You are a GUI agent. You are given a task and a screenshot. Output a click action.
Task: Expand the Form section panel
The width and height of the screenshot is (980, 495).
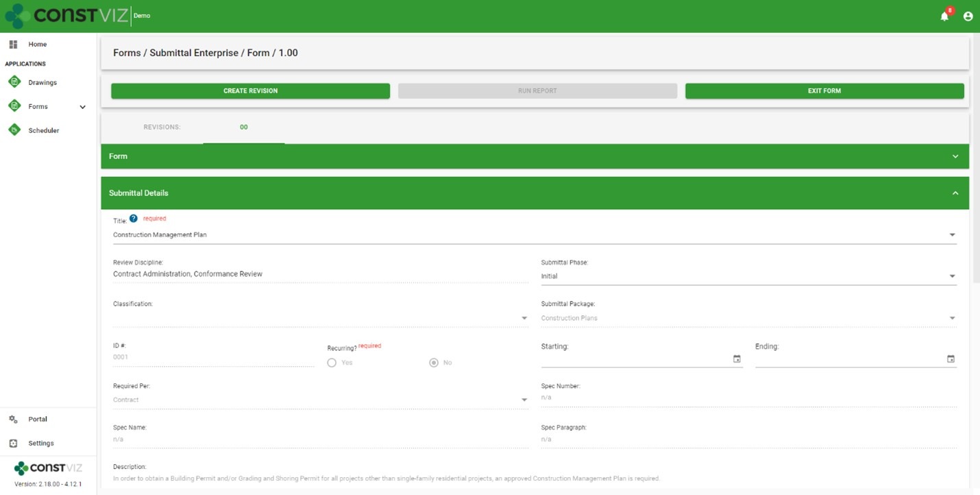point(955,156)
